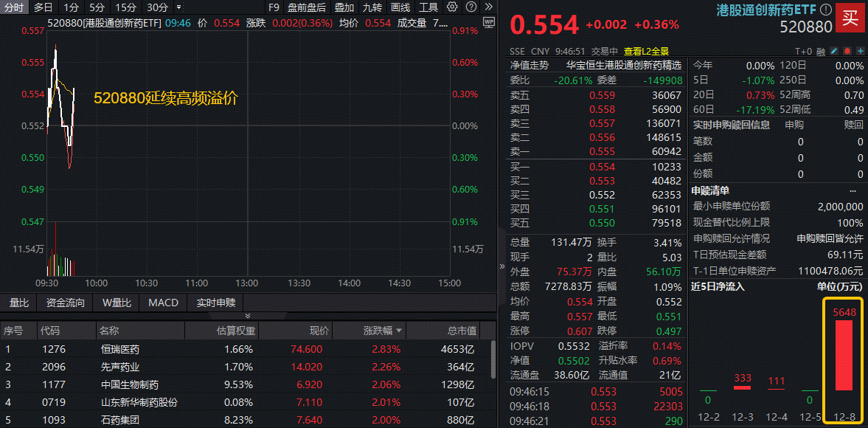Click the F9 toolbar shortcut
The height and width of the screenshot is (428, 868).
click(275, 7)
